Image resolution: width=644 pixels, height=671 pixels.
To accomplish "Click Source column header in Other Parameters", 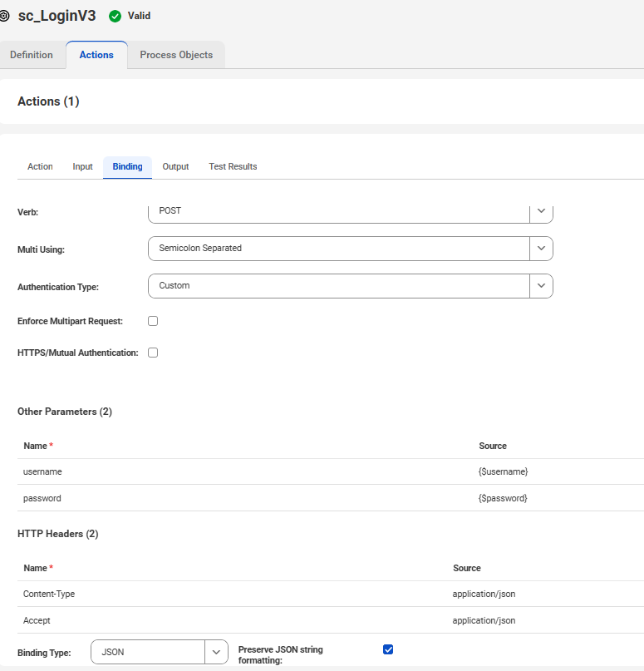I will [493, 446].
